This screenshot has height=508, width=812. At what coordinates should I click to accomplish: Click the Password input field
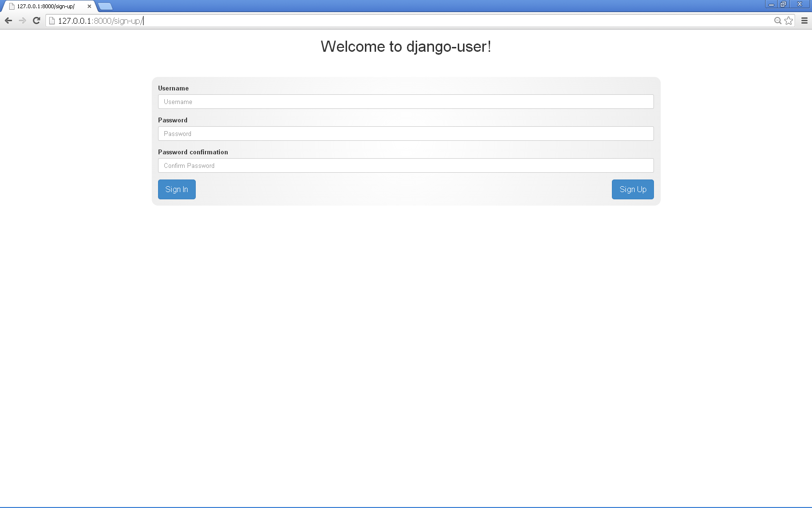406,134
